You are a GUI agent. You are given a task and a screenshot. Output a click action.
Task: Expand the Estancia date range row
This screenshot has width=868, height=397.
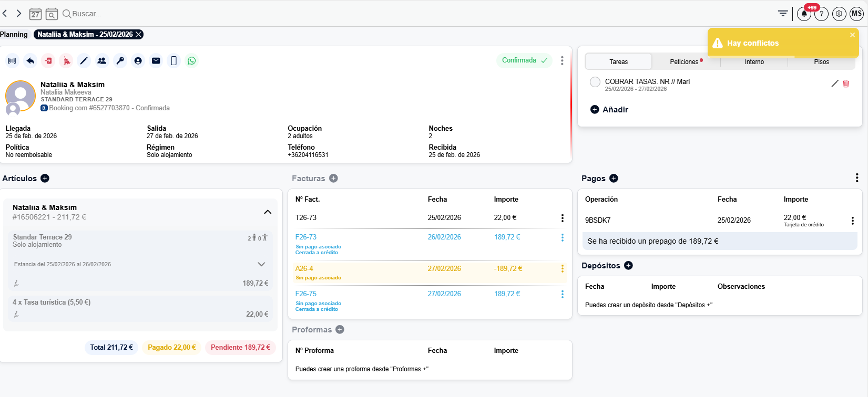(261, 264)
